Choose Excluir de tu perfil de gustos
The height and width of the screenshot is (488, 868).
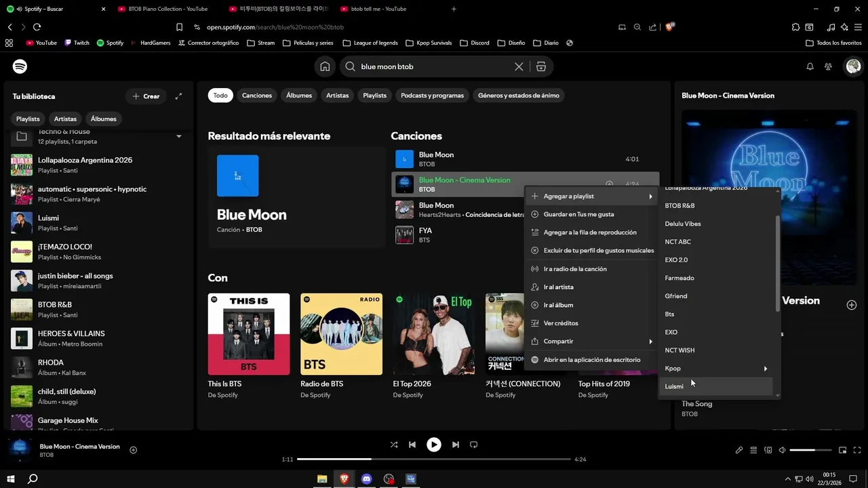(x=592, y=250)
